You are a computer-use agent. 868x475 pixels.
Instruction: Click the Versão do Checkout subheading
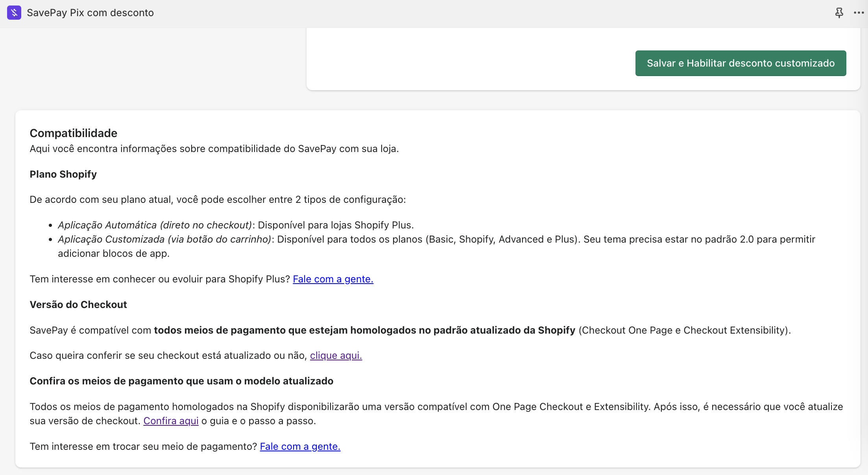78,304
